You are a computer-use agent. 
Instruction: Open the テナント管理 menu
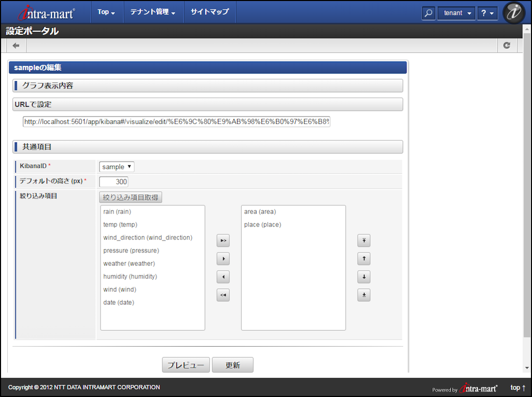[153, 12]
